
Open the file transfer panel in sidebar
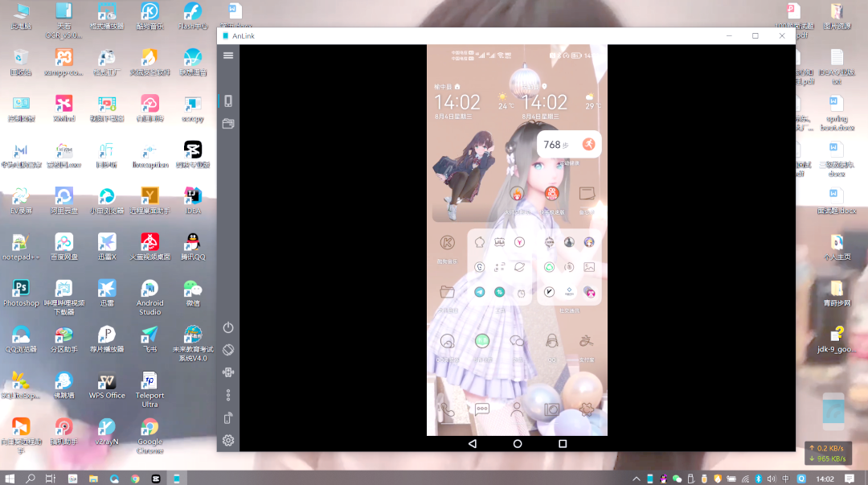[x=228, y=124]
